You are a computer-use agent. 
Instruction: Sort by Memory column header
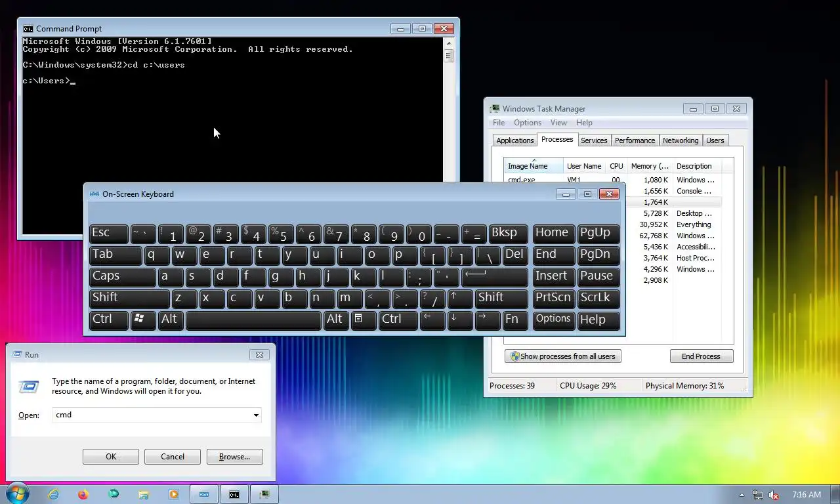pyautogui.click(x=650, y=166)
